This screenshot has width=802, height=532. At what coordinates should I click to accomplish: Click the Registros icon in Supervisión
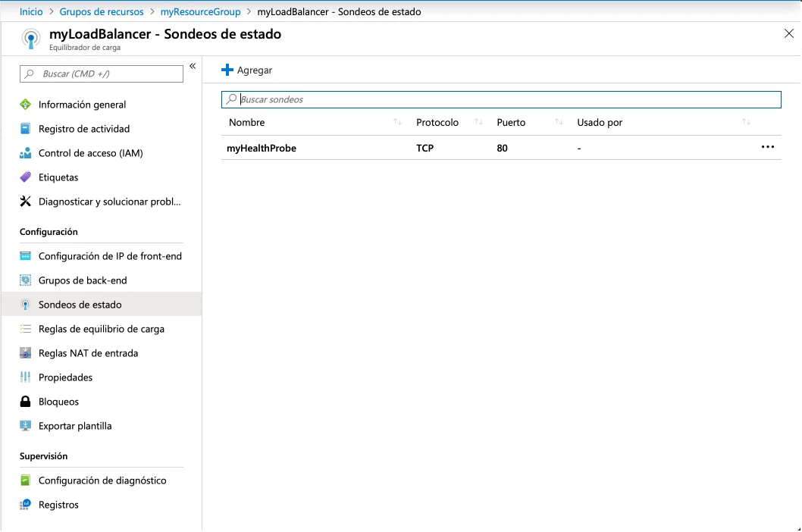click(x=25, y=505)
